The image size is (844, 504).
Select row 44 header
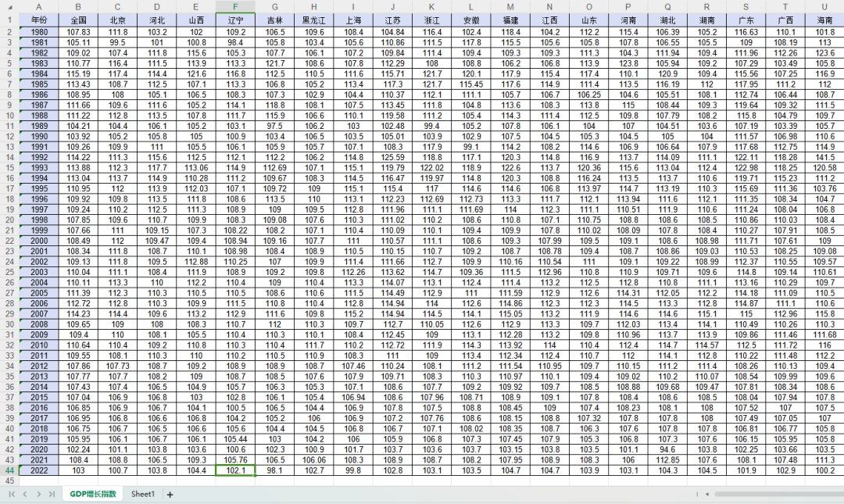[9, 470]
